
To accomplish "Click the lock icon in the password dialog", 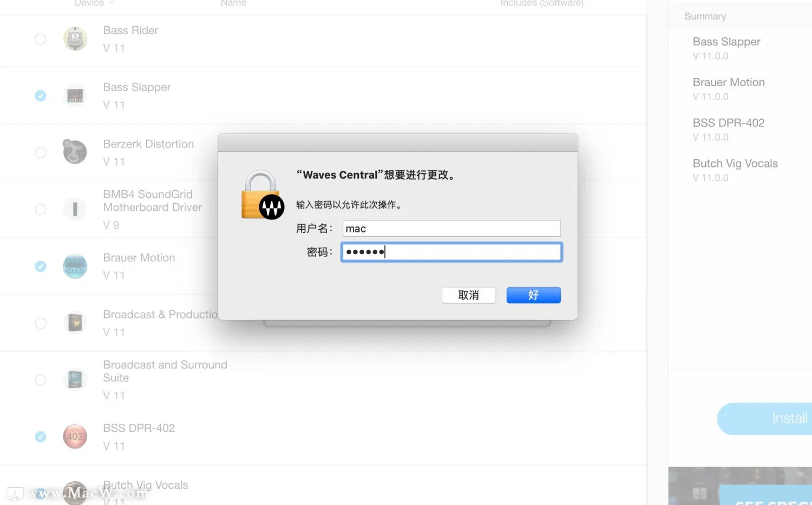I will 263,195.
